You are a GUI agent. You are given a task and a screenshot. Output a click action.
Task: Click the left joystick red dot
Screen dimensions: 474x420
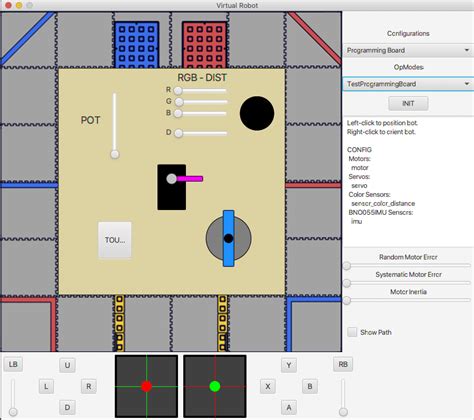click(146, 386)
